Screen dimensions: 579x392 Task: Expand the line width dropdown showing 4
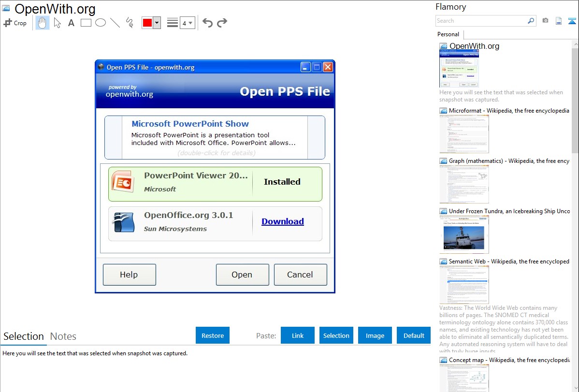click(188, 23)
